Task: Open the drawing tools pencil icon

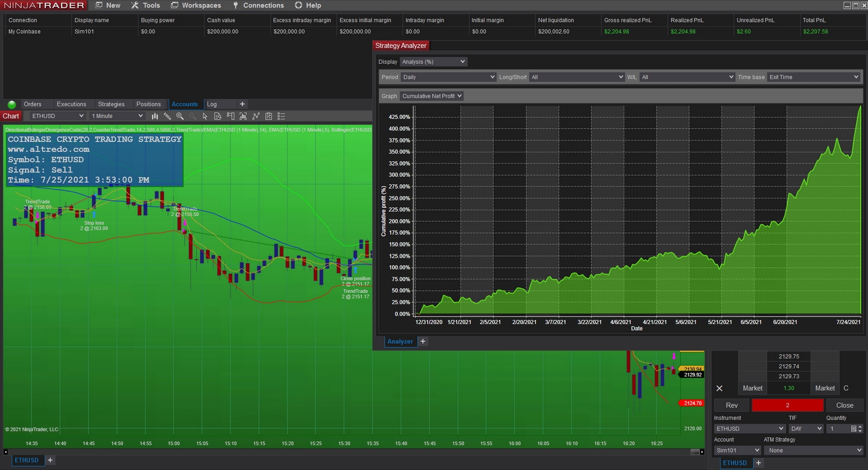Action: point(167,116)
